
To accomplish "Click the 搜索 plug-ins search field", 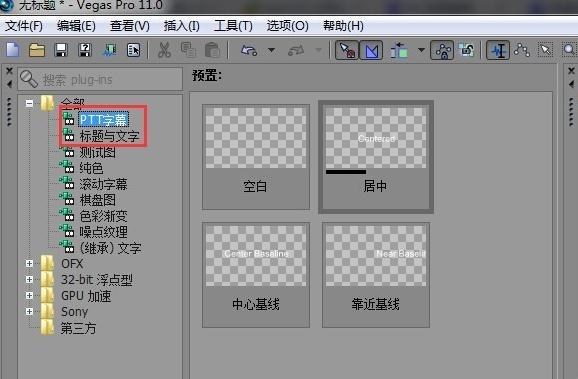I will (x=100, y=79).
